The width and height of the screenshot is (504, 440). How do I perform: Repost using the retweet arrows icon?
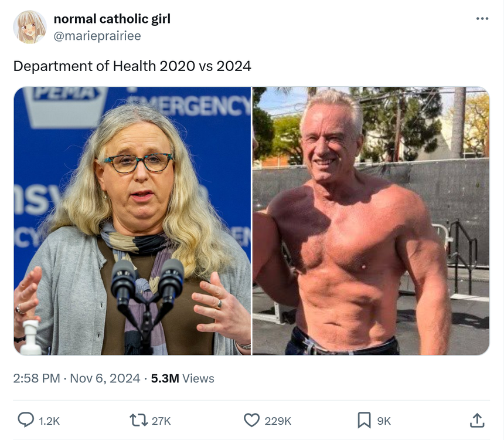point(138,420)
